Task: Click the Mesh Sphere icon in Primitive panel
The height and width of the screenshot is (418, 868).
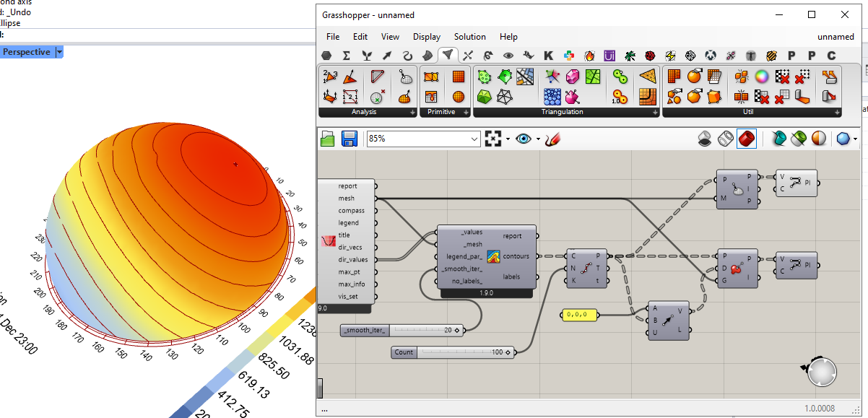Action: click(x=458, y=96)
